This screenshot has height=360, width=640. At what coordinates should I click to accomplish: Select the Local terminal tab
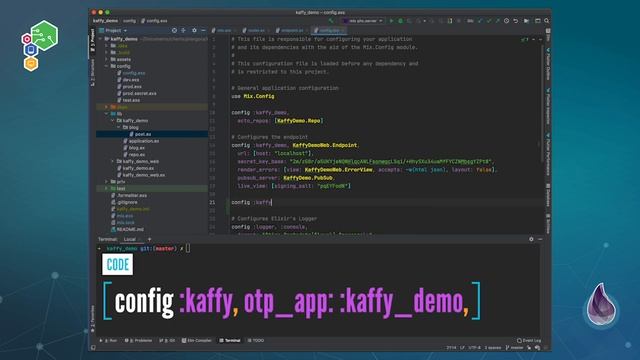coord(132,240)
